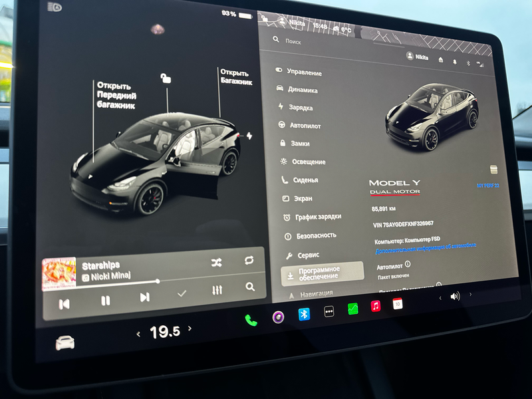
Task: Open Bluetooth app in bottom bar
Action: 304,314
